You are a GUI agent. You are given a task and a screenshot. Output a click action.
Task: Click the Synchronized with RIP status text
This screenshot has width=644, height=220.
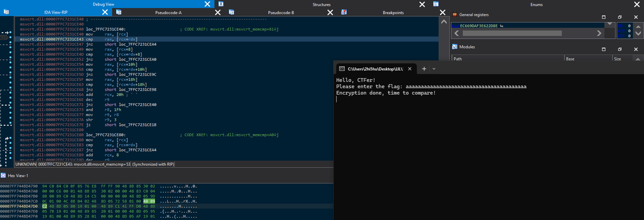(153, 164)
